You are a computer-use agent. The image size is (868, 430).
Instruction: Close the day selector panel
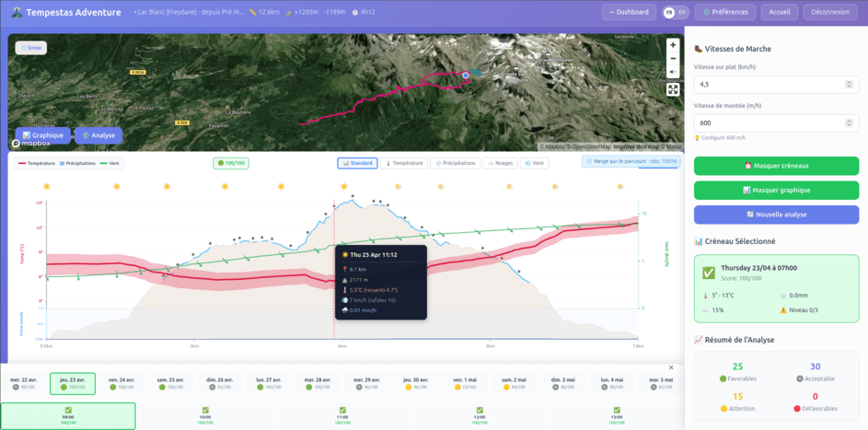click(x=670, y=367)
